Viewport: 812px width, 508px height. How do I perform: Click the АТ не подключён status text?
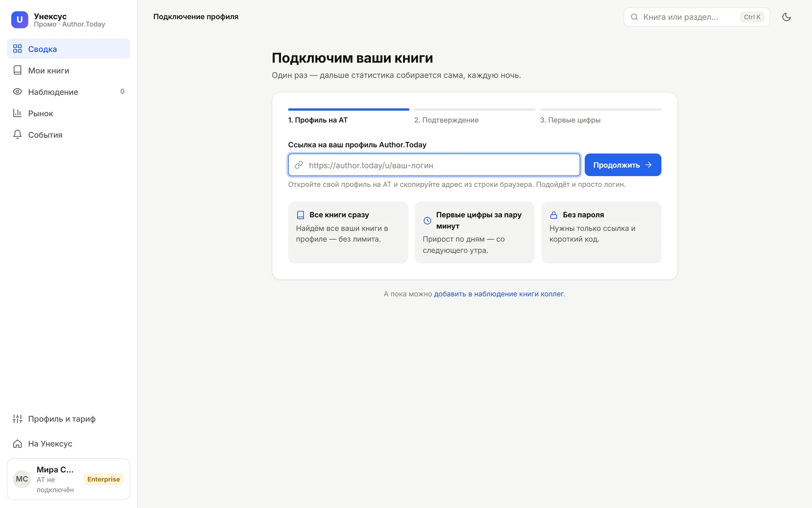coord(55,485)
